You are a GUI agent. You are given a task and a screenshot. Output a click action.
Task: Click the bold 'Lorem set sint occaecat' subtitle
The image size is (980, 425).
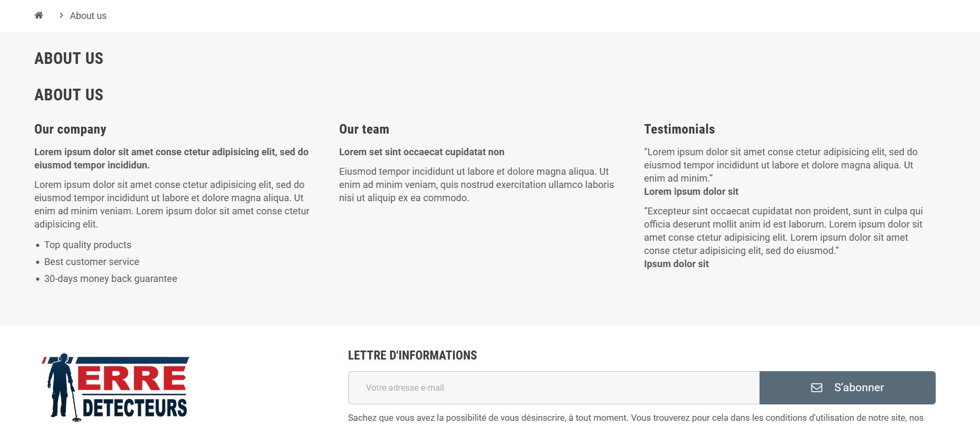(x=421, y=152)
